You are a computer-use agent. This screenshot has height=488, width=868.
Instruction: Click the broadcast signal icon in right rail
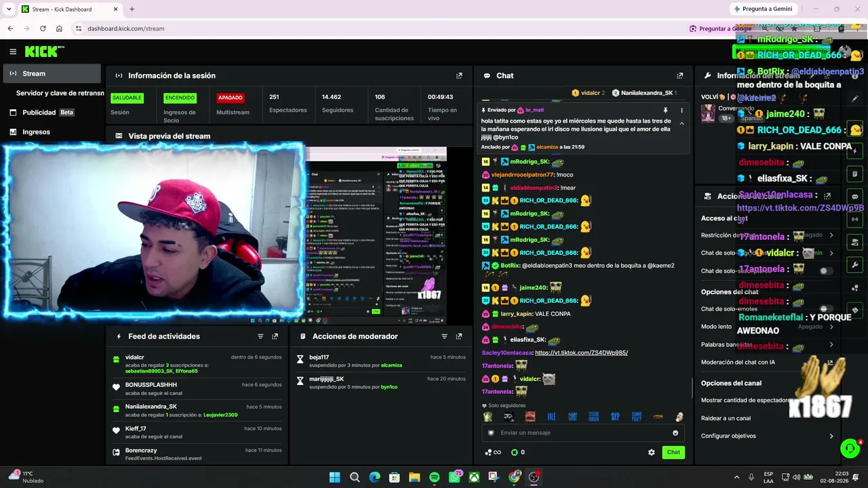pyautogui.click(x=855, y=220)
